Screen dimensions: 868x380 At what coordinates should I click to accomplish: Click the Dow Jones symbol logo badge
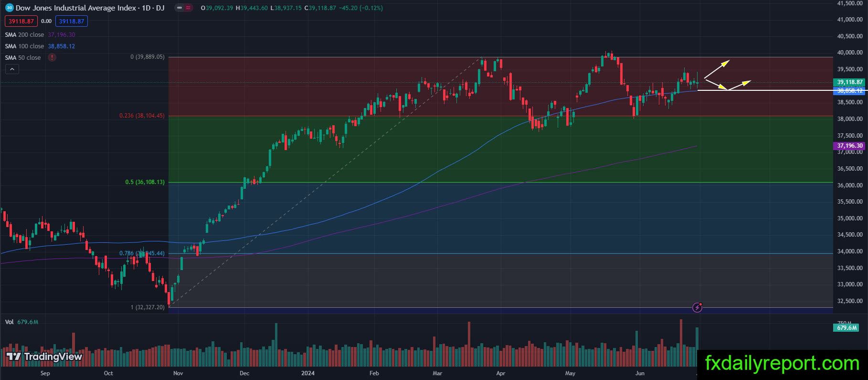(9, 8)
